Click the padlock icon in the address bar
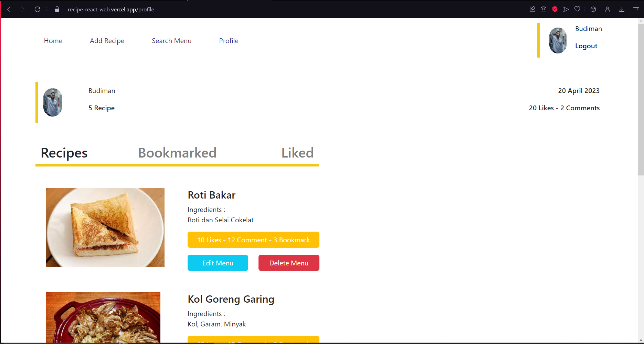Image resolution: width=644 pixels, height=344 pixels. click(57, 9)
